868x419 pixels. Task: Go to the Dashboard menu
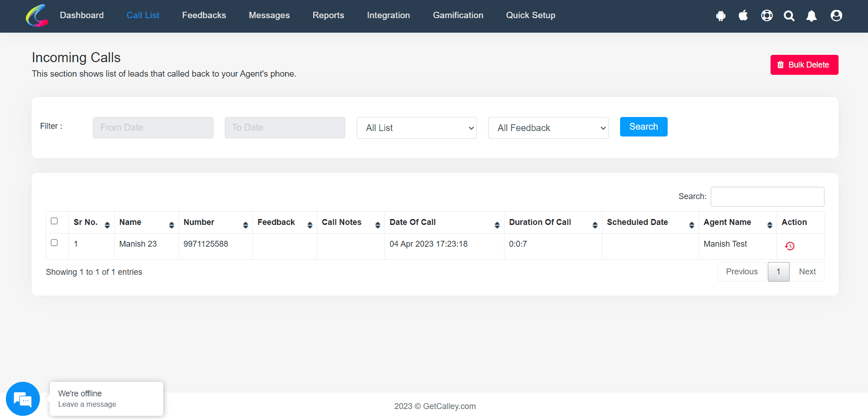[82, 15]
